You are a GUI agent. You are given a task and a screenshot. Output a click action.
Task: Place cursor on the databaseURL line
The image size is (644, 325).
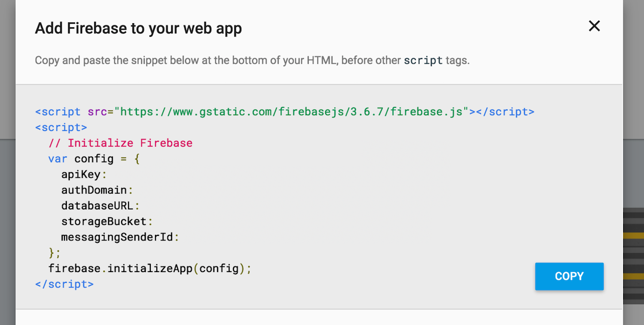point(100,206)
